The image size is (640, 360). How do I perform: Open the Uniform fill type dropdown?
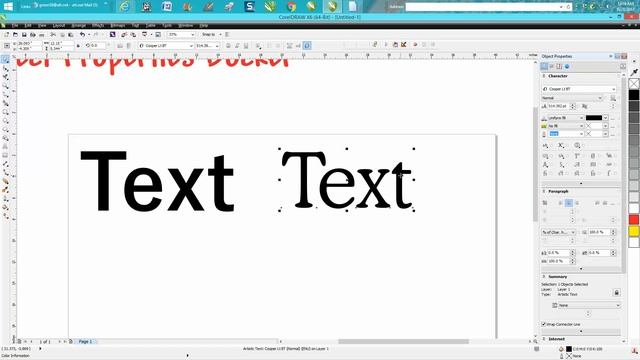point(581,118)
